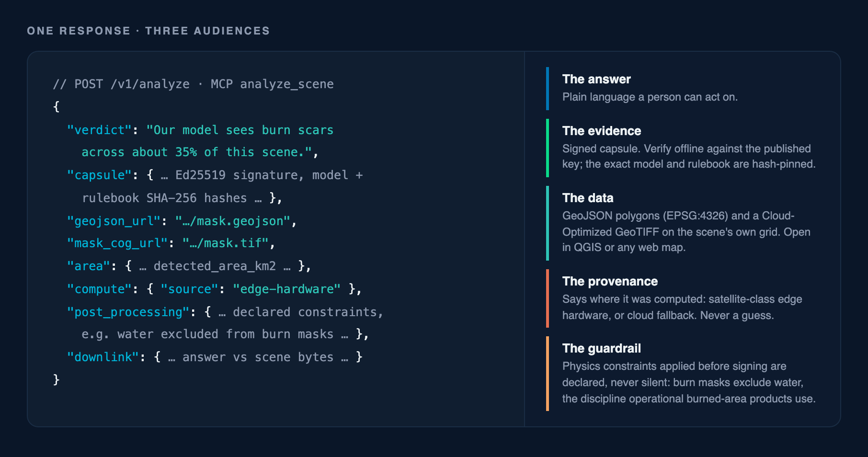Click the "verdict" JSON key
The image size is (868, 457).
(99, 130)
